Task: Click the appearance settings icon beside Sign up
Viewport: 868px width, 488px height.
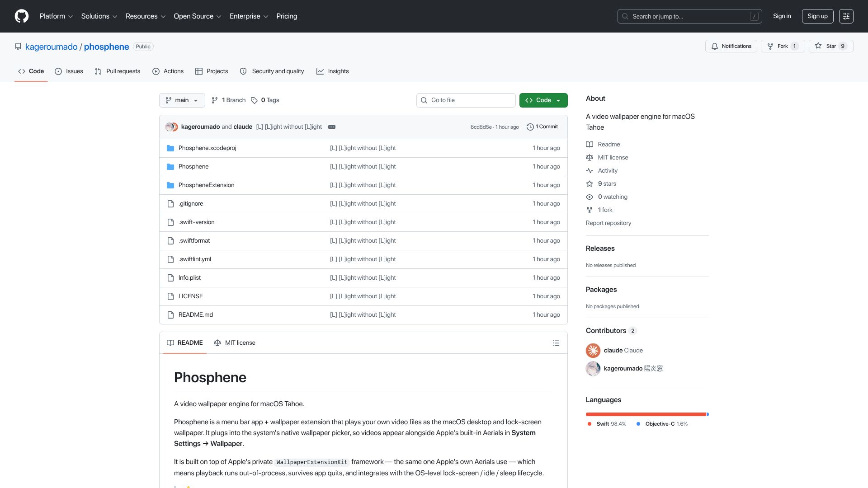Action: click(x=846, y=16)
